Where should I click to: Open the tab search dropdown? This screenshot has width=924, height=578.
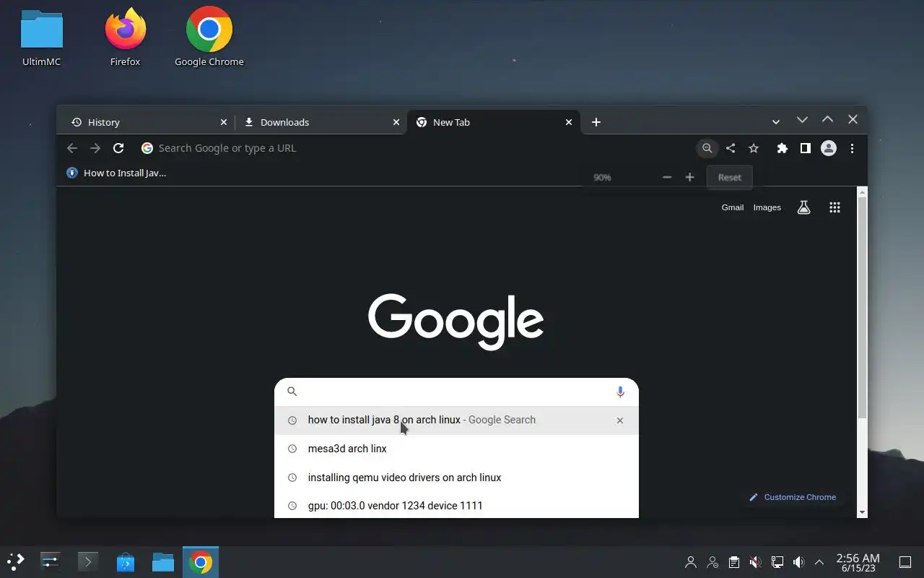click(x=776, y=122)
